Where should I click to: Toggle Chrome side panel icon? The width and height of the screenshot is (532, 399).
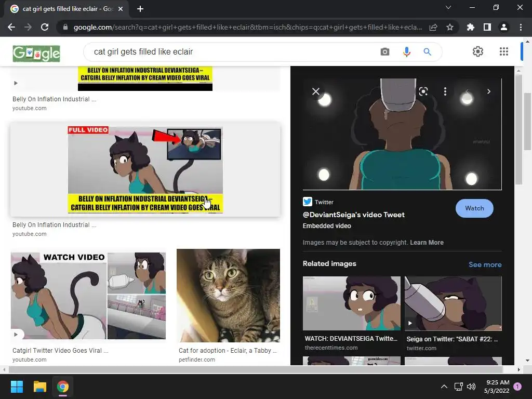click(487, 27)
